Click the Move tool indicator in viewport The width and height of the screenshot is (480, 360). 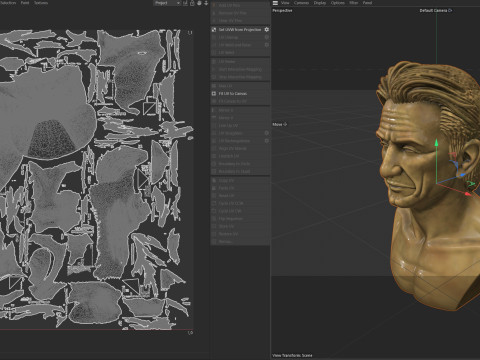[280, 124]
